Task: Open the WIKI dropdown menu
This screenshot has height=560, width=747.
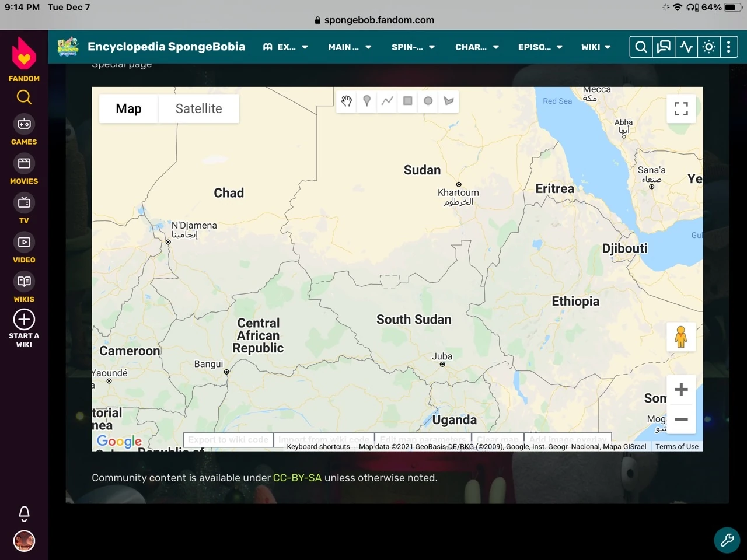Action: (595, 47)
